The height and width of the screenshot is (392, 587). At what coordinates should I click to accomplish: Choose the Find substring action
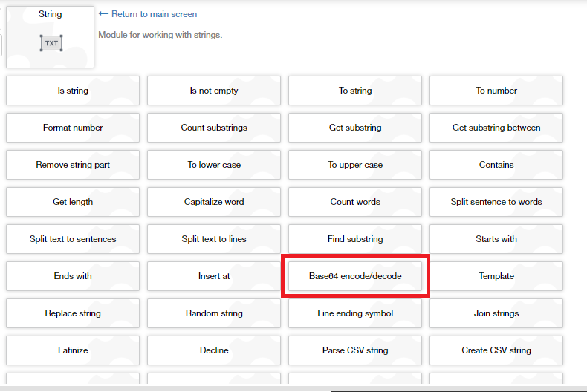tap(355, 239)
